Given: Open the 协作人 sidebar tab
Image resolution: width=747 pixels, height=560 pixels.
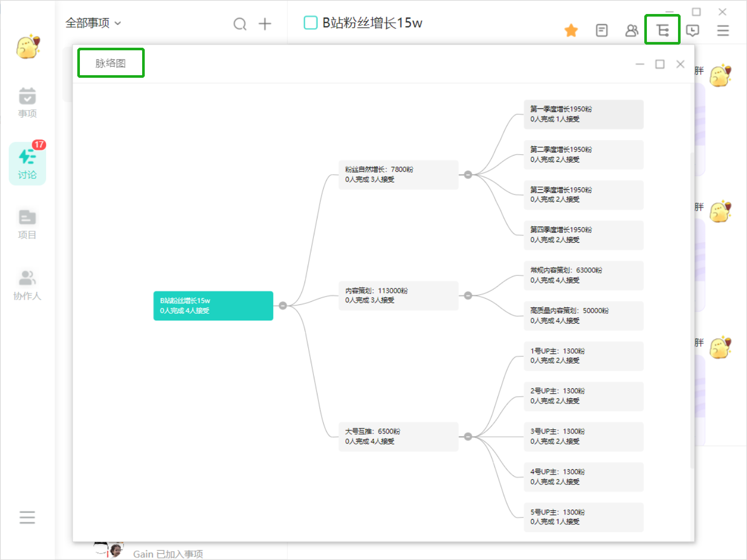Looking at the screenshot, I should coord(27,285).
